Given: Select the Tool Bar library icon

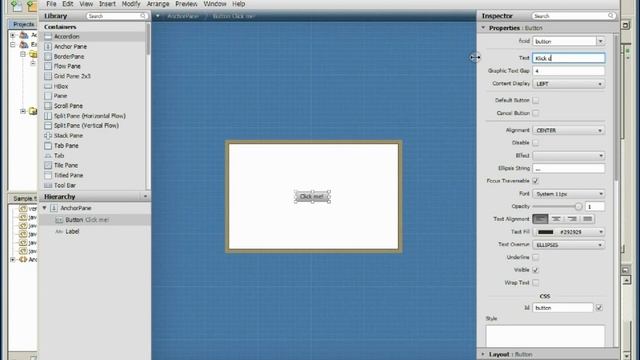Looking at the screenshot, I should [48, 185].
